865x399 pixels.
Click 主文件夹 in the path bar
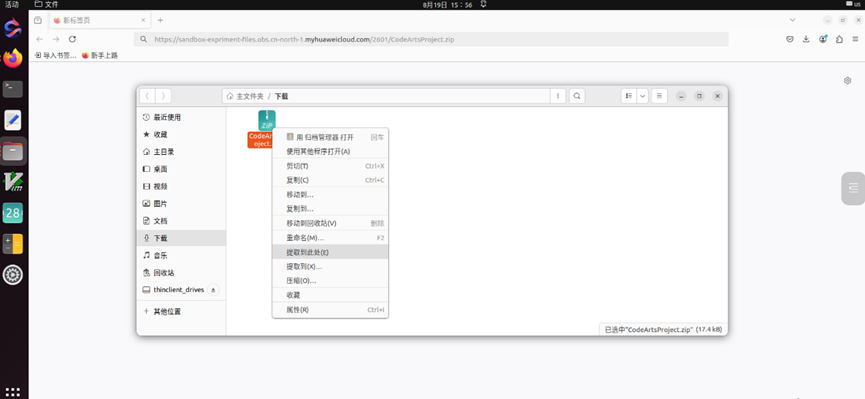pyautogui.click(x=245, y=96)
